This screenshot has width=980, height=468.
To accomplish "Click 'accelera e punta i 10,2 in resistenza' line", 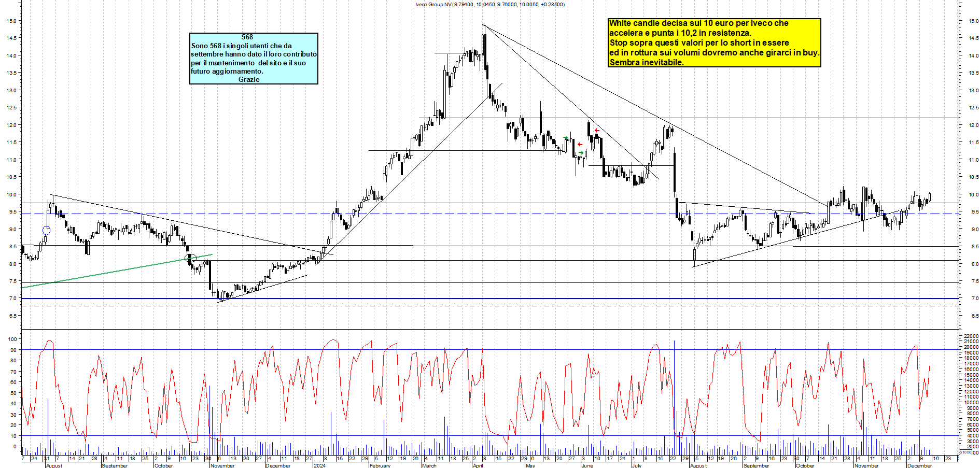I will point(680,33).
